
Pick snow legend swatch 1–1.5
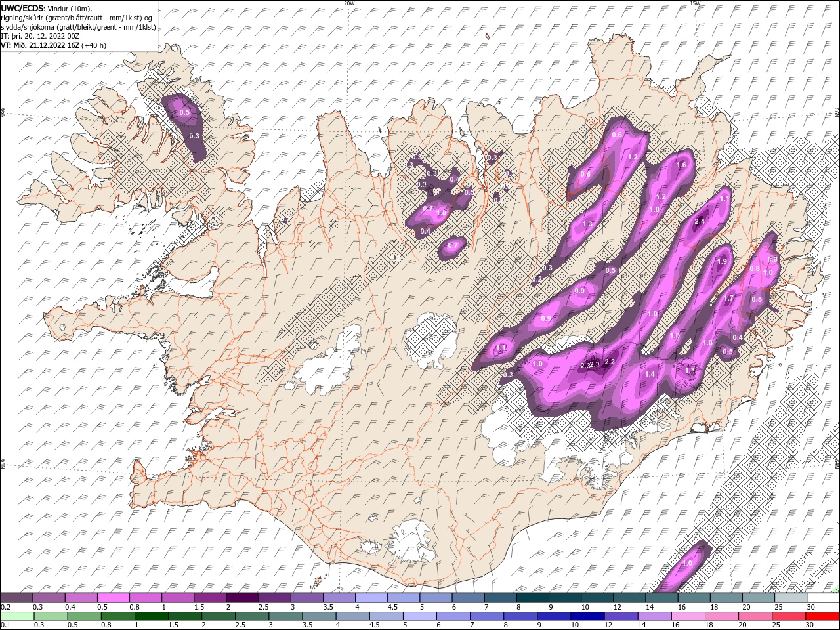click(x=178, y=598)
